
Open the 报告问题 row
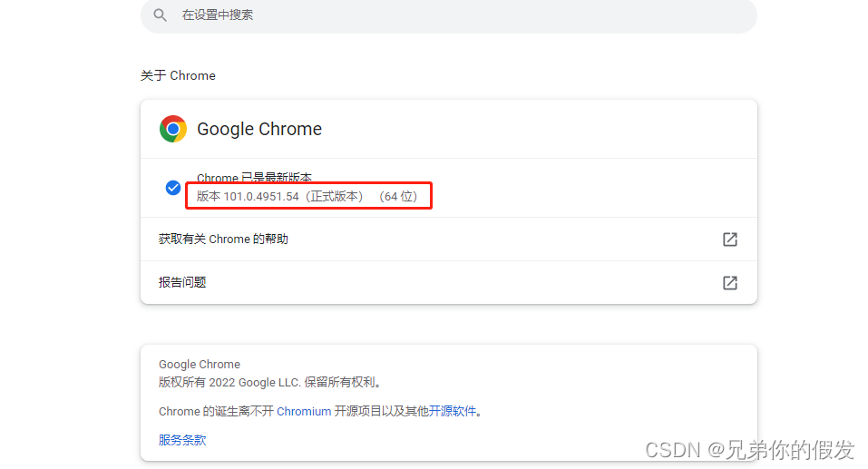pos(448,282)
